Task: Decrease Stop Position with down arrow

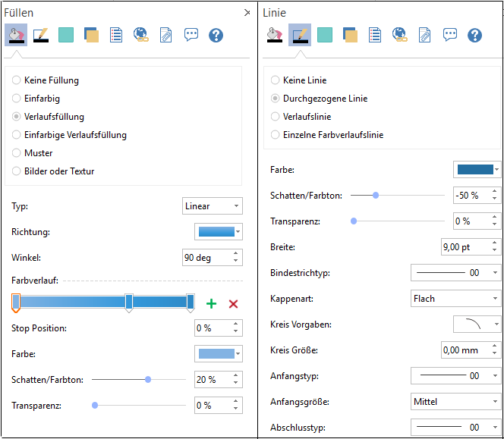Action: pos(236,331)
